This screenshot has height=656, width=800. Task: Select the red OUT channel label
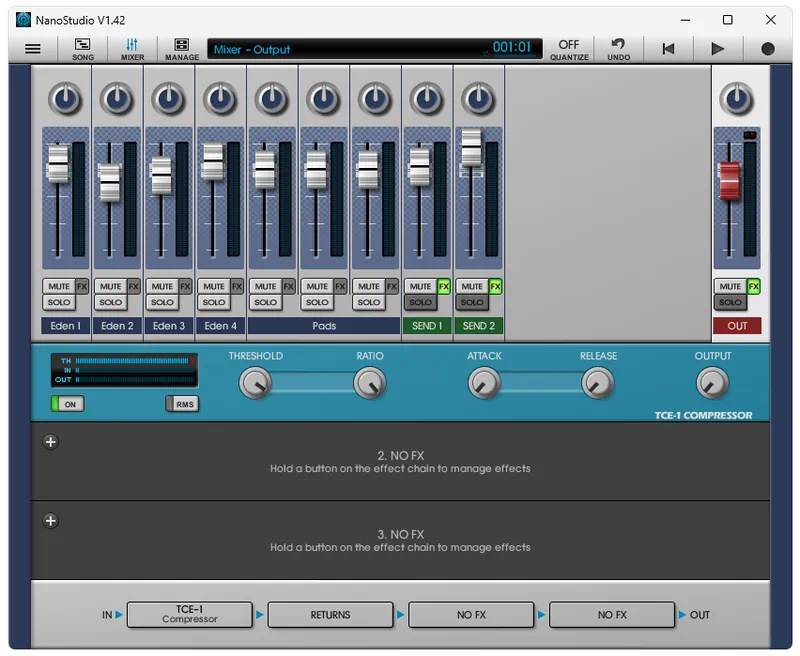click(737, 325)
